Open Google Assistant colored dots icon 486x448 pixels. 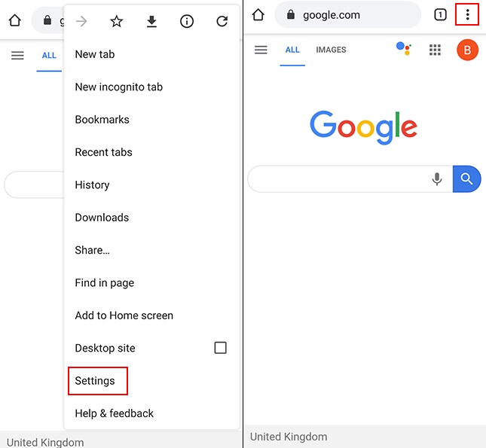point(404,49)
